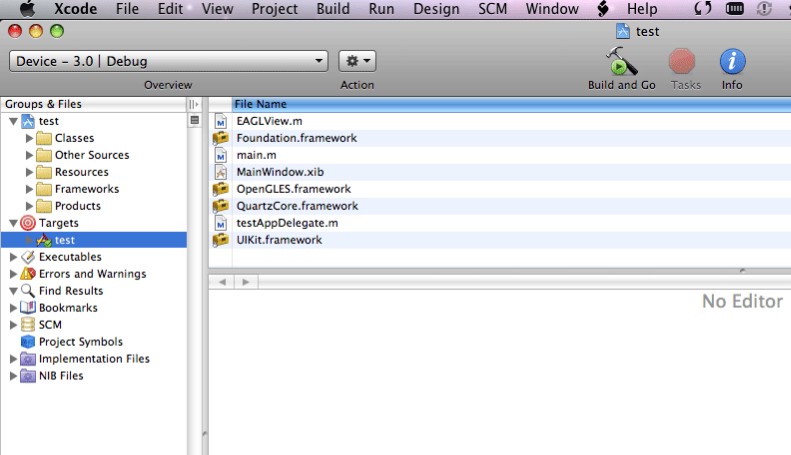
Task: Select the Other Sources folder icon
Action: pyautogui.click(x=44, y=155)
